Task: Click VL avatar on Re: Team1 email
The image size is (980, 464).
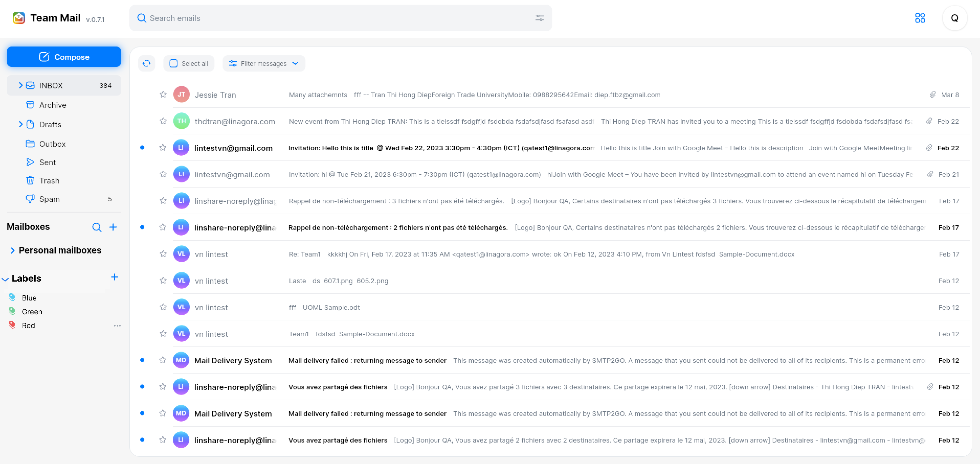Action: (x=182, y=254)
